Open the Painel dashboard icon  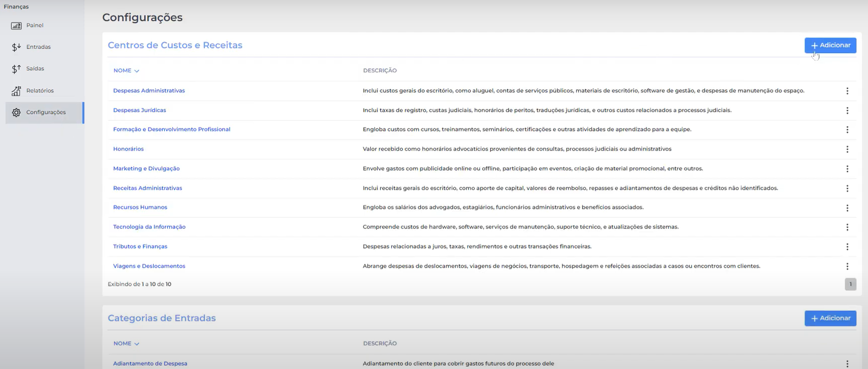tap(16, 26)
